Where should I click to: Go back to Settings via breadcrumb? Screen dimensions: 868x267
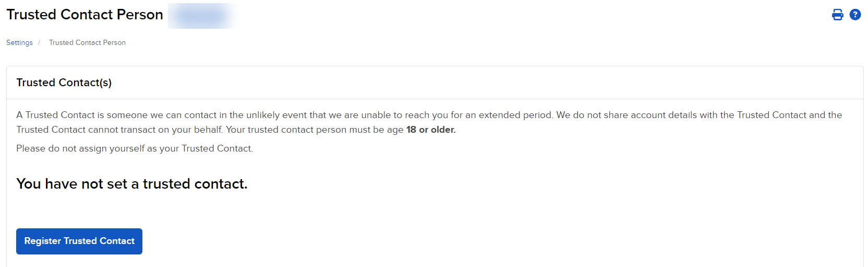tap(19, 43)
